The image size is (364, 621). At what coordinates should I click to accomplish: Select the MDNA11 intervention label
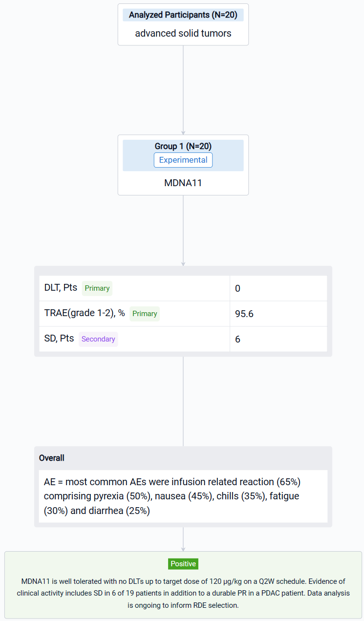click(x=183, y=183)
